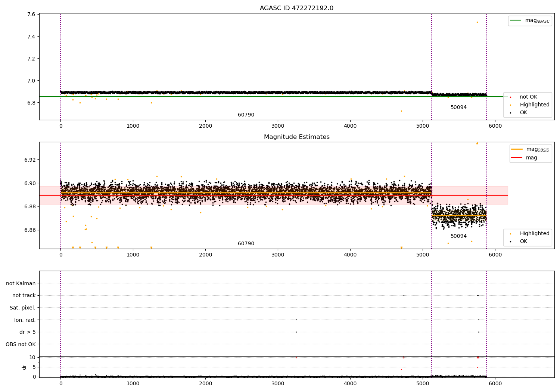Viewport: 560px width, 392px height.
Task: Click the 'Sat. pixel.' axis label
Action: click(22, 308)
